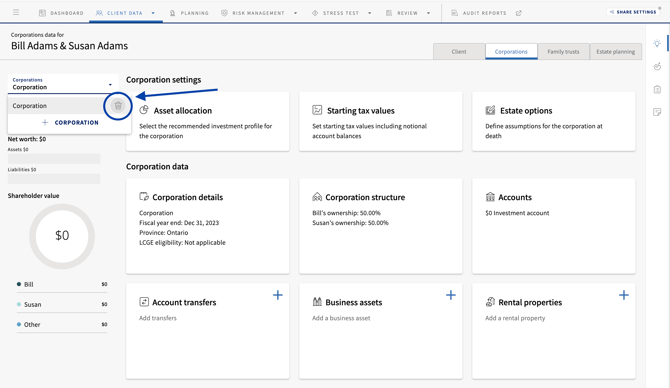Expand the Client Data dropdown arrow
The image size is (670, 388).
click(153, 13)
